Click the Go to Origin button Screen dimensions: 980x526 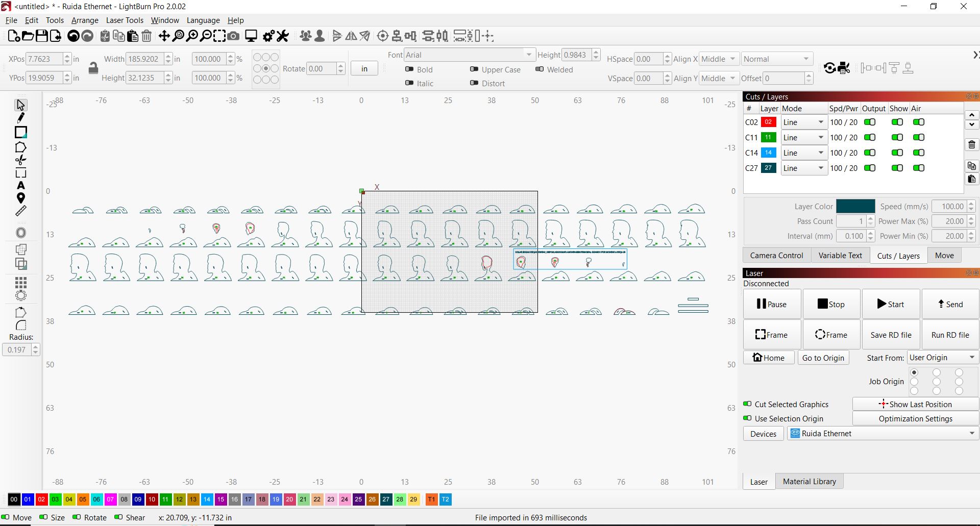pos(823,358)
